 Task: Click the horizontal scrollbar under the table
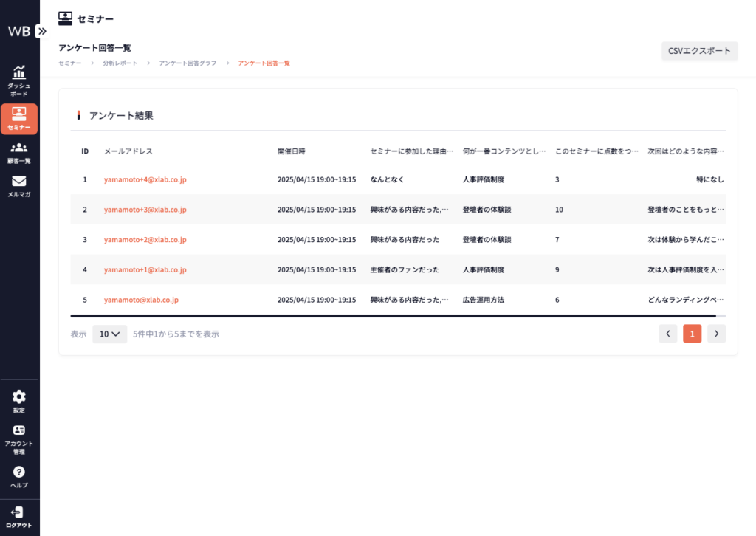[x=393, y=316]
